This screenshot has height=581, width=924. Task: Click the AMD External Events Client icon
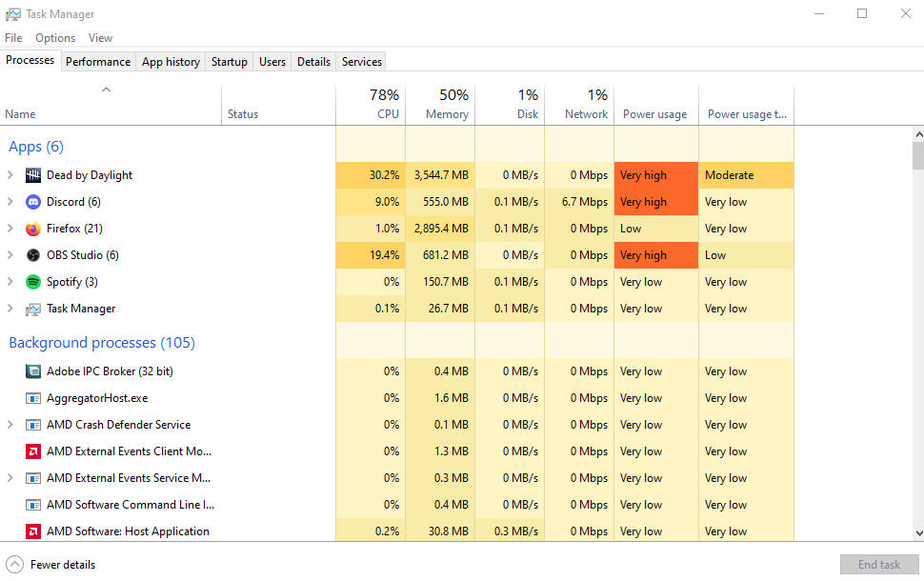tap(33, 451)
